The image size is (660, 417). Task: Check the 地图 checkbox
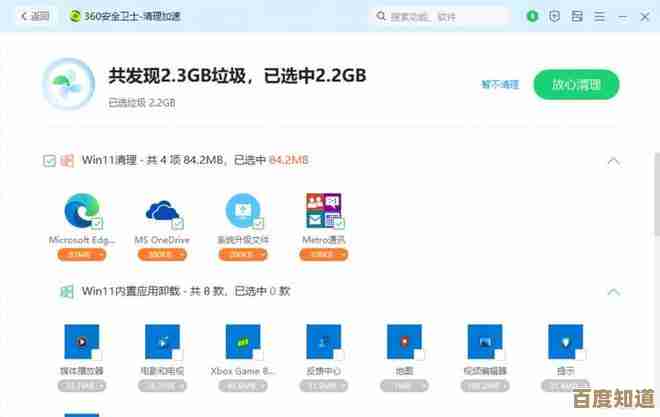(x=420, y=355)
